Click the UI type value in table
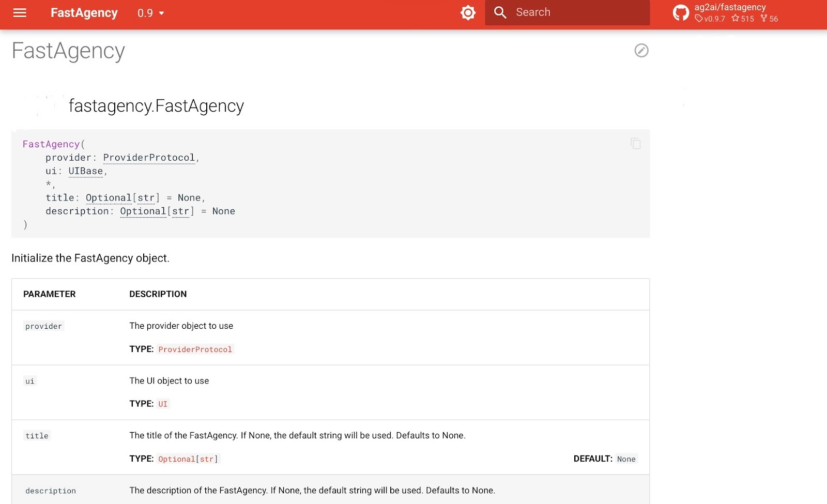Viewport: 827px width, 504px height. [163, 404]
